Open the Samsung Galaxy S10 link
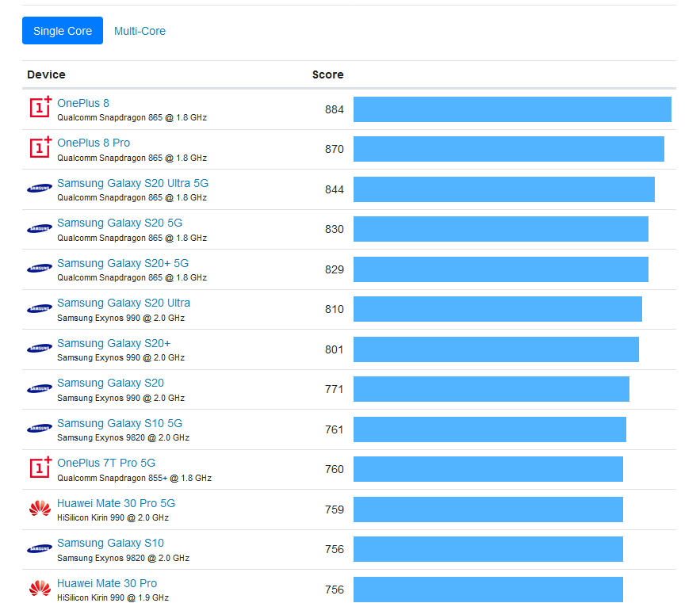Screen dimensions: 700x603 [110, 543]
